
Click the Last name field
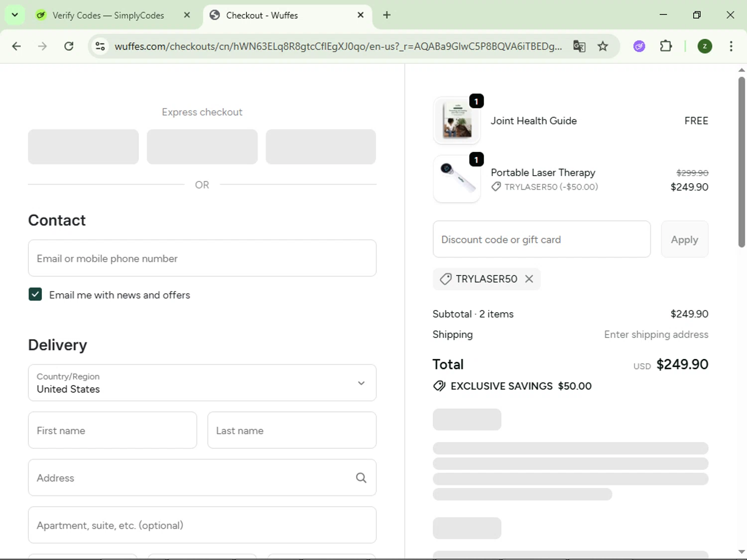pyautogui.click(x=292, y=430)
